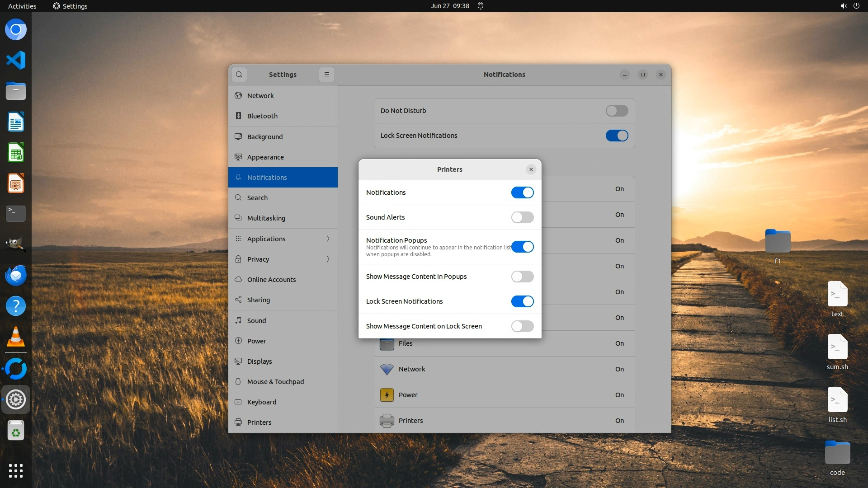The height and width of the screenshot is (488, 868).
Task: Open Mouse & Touchpad settings panel
Action: coord(275,382)
